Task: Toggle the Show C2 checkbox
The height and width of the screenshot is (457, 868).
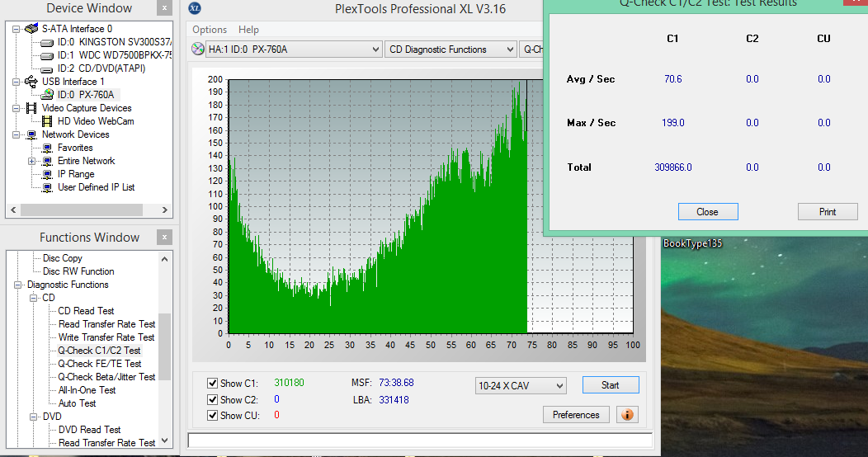Action: [212, 399]
